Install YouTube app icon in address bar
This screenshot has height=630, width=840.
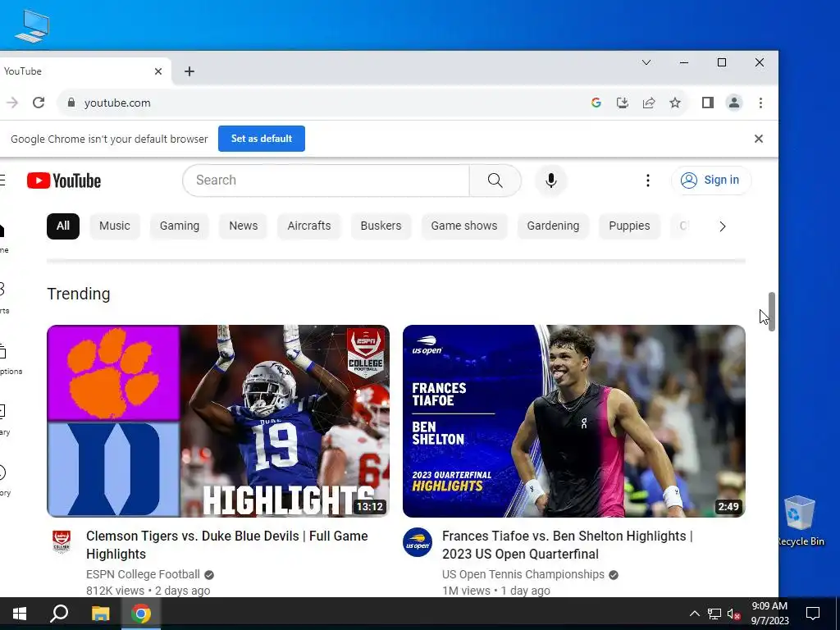(x=622, y=103)
